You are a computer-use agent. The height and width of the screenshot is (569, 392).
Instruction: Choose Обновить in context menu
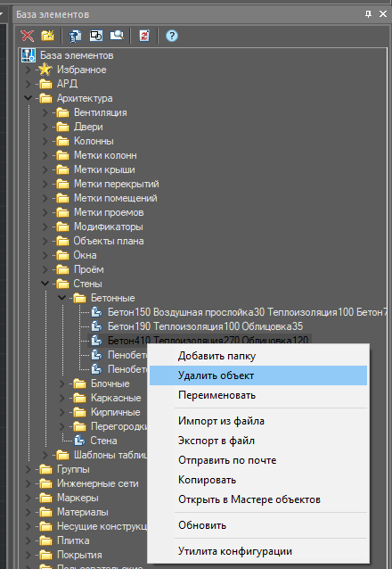pos(258,525)
